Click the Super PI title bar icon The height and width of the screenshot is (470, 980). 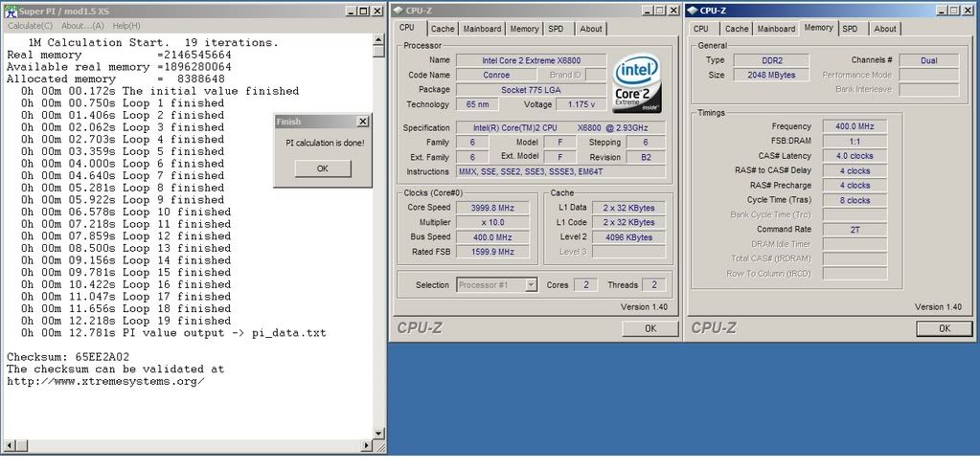click(11, 11)
